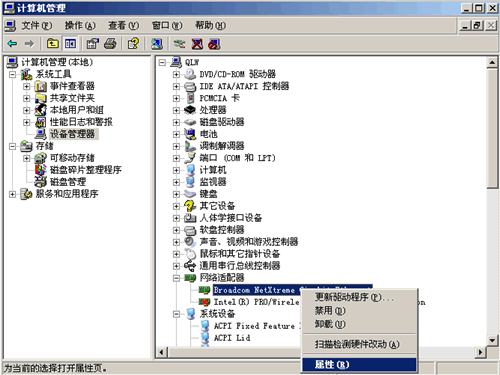
Task: Click the Help question mark toolbar icon
Action: [x=133, y=44]
